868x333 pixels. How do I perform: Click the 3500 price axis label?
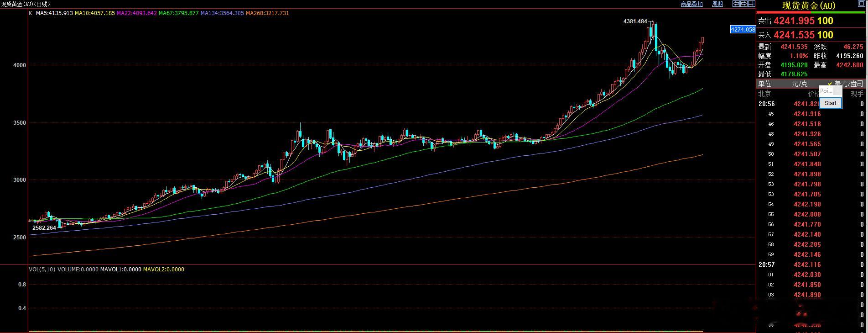[20, 123]
